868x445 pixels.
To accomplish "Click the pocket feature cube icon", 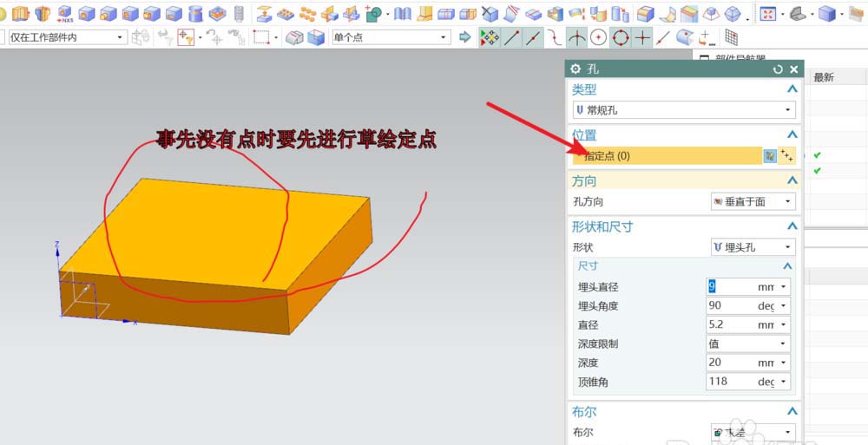I will click(x=131, y=13).
